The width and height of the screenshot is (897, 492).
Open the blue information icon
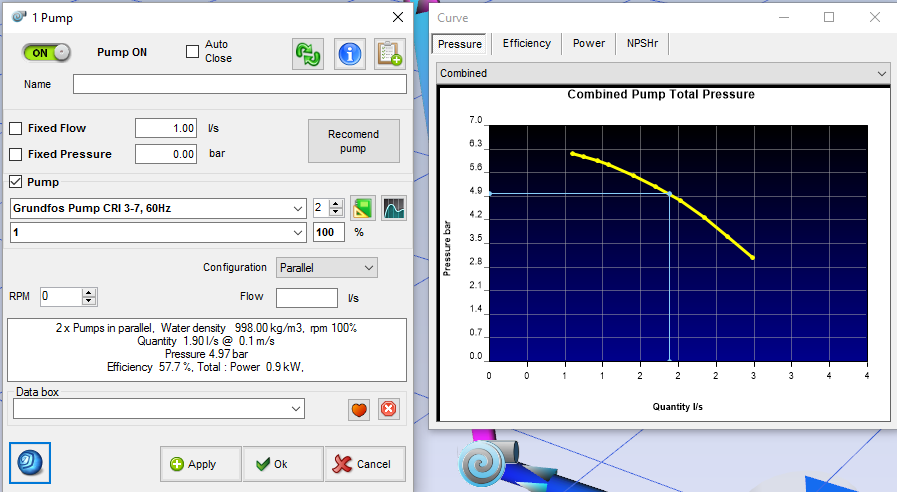(x=349, y=54)
